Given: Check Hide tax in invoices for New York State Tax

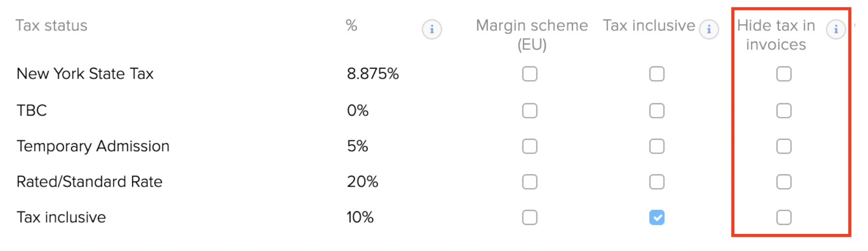Looking at the screenshot, I should pyautogui.click(x=784, y=74).
